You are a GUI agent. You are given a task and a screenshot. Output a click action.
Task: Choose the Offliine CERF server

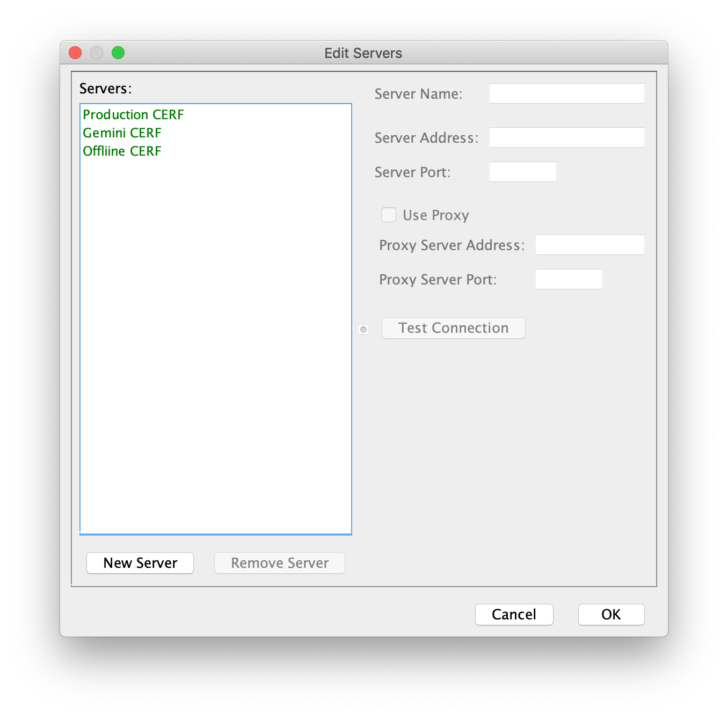[x=122, y=151]
